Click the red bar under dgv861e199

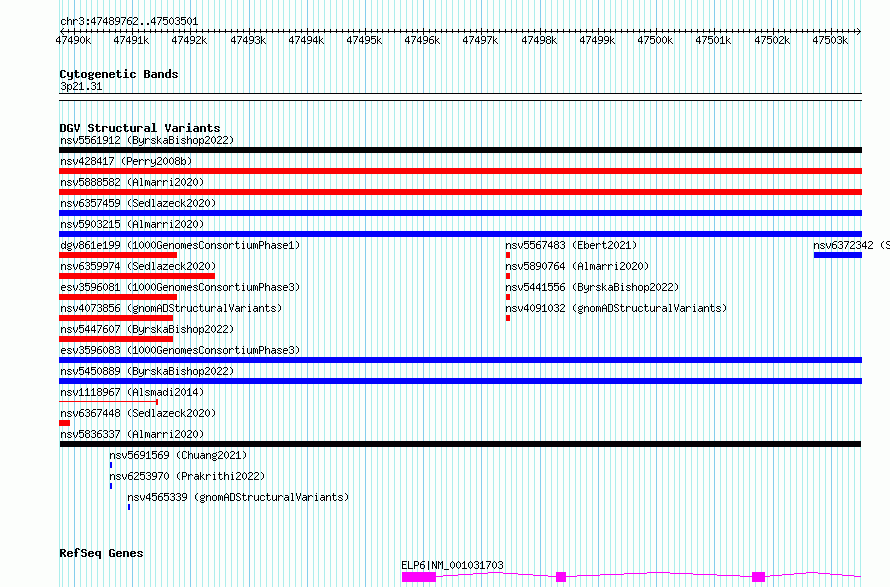pos(118,255)
